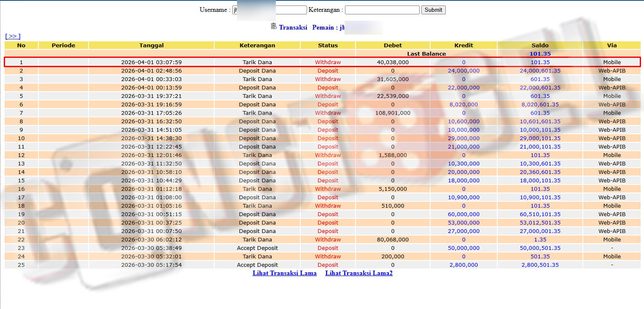The height and width of the screenshot is (309, 644).
Task: Select credit amount 18,000,000
Action: pyautogui.click(x=463, y=180)
